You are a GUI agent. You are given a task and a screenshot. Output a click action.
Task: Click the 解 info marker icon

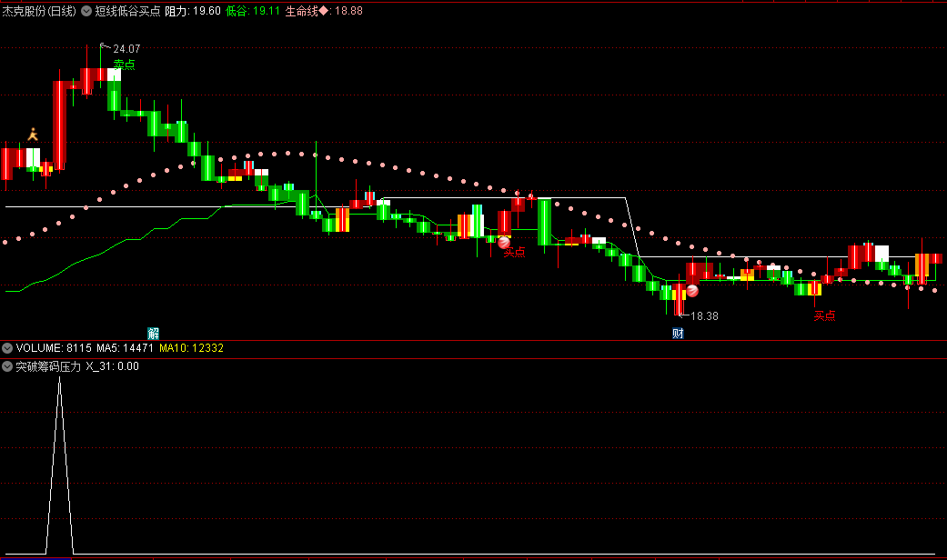154,334
